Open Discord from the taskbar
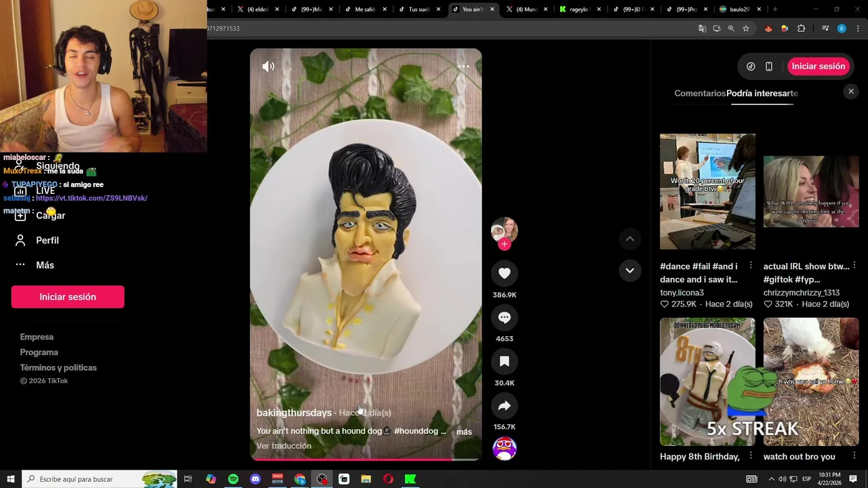Screen dimensions: 868x488 coord(256,479)
